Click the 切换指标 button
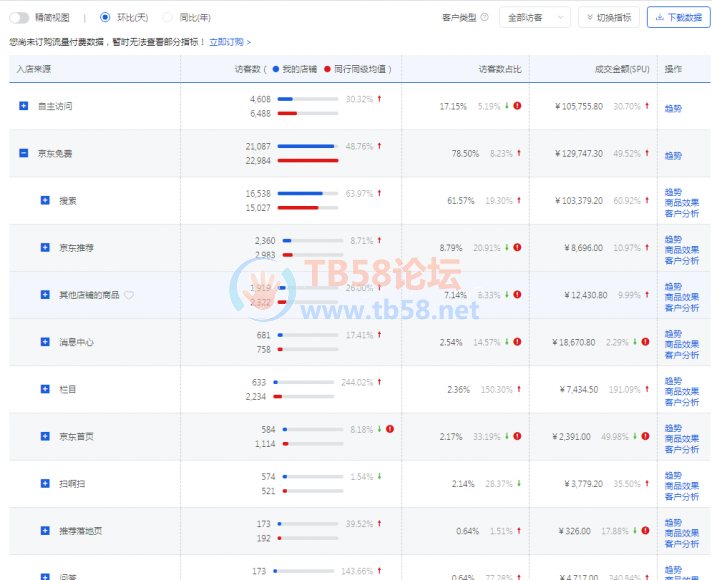Viewport: 712px width, 580px height. (608, 17)
